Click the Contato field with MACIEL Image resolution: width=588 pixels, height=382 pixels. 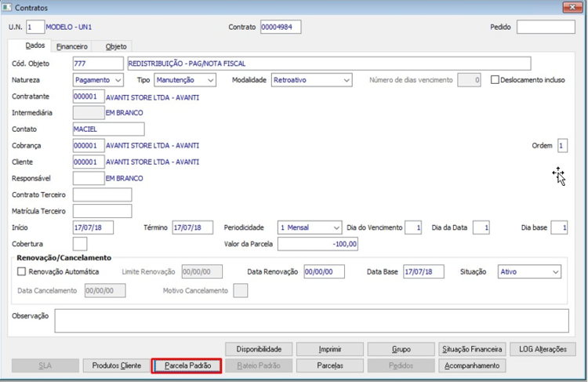pos(109,129)
